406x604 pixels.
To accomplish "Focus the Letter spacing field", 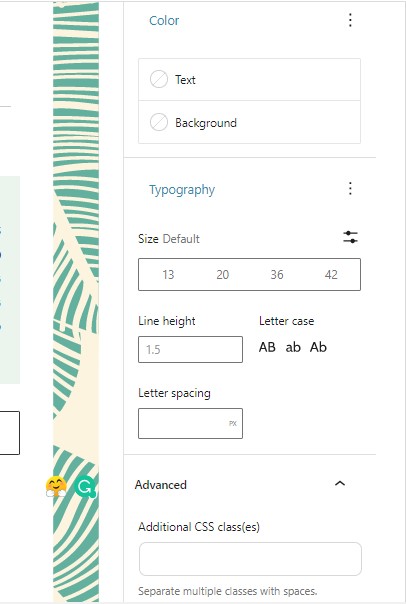I will pos(190,423).
